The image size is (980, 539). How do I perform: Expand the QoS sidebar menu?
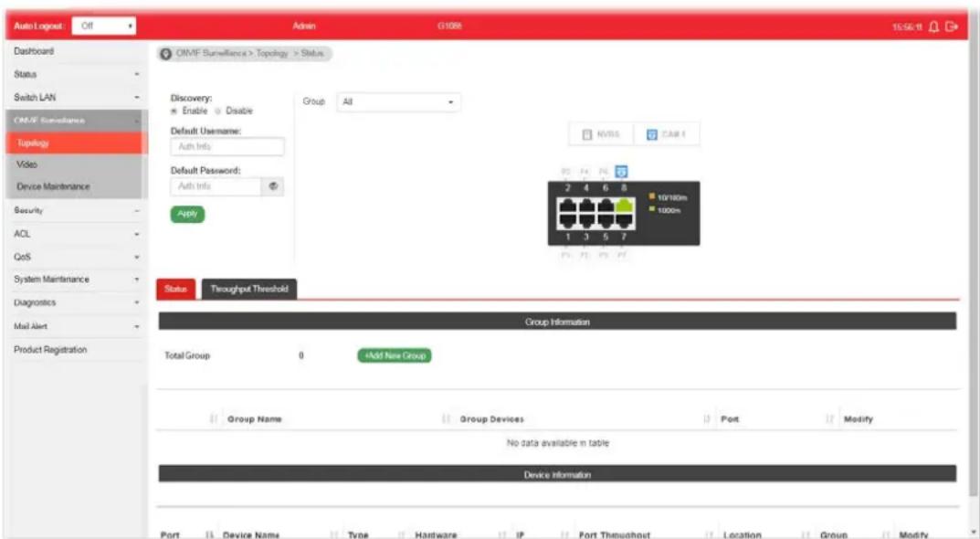(x=75, y=257)
